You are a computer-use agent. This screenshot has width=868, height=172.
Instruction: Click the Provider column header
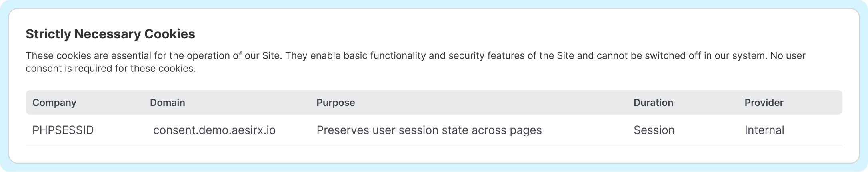click(764, 103)
